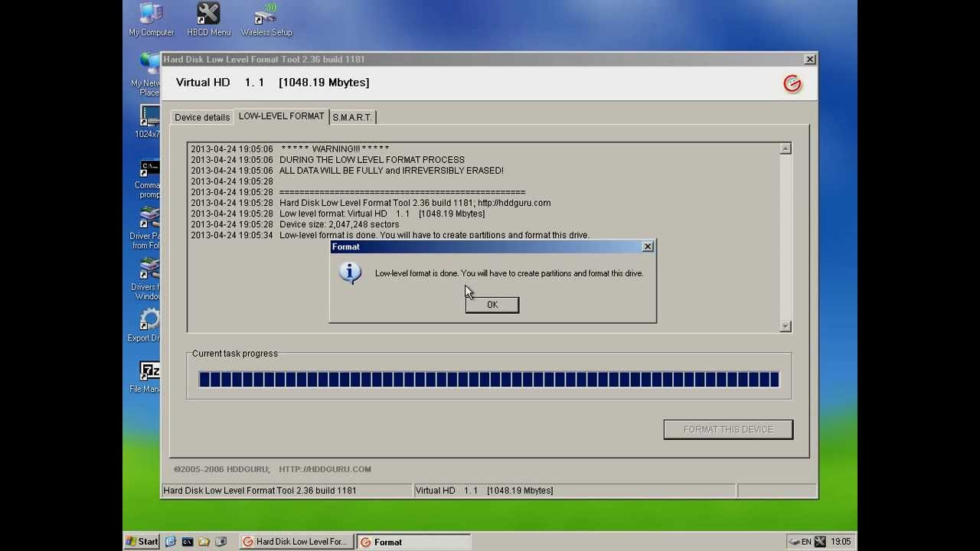Click the tray icon left of the clock
This screenshot has width=980, height=551.
[820, 542]
